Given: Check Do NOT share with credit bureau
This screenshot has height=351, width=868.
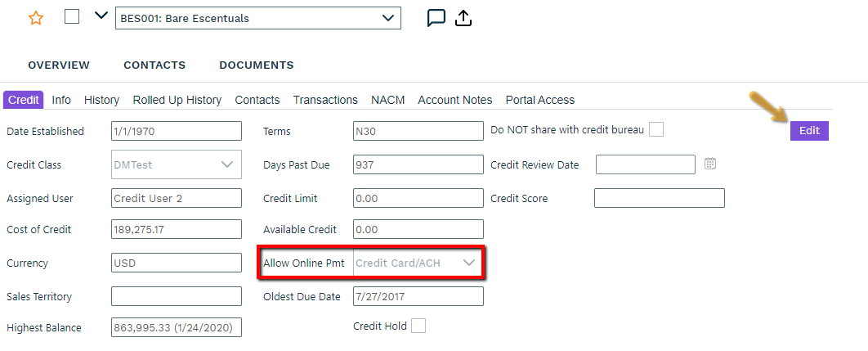Looking at the screenshot, I should click(656, 129).
